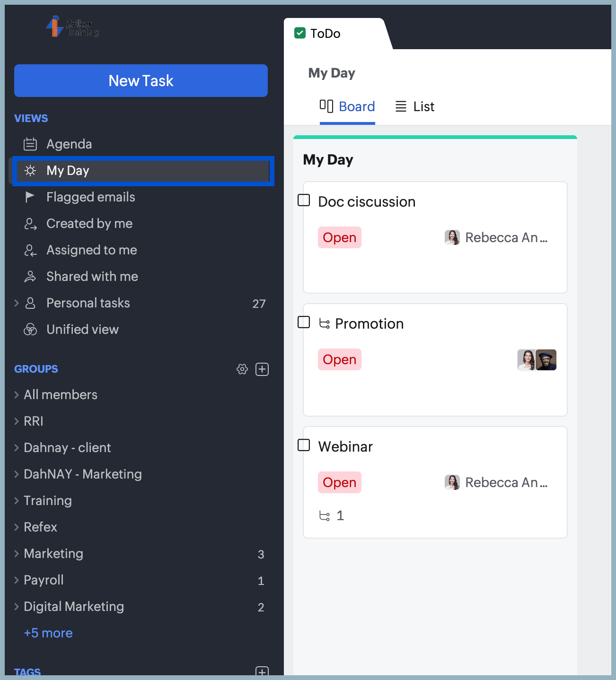Check the Doc ciscussion task checkbox

(304, 201)
